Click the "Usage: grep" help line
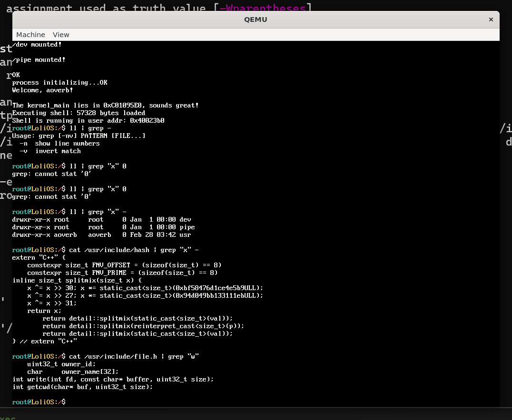The height and width of the screenshot is (420, 512). coord(79,136)
